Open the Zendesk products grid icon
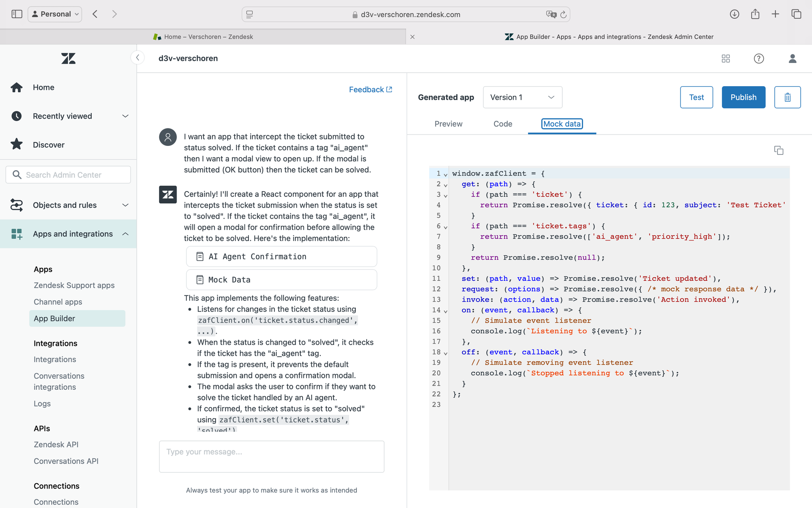This screenshot has width=812, height=508. pyautogui.click(x=726, y=59)
